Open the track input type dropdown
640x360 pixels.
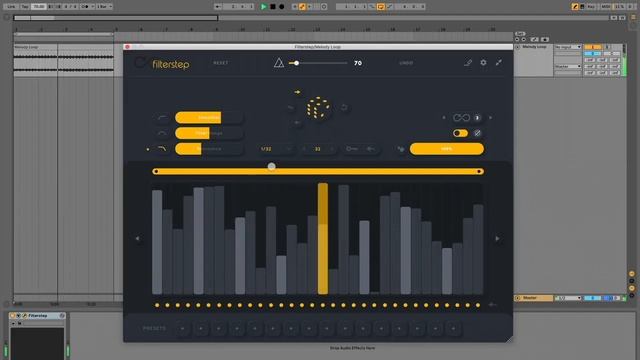pos(567,47)
